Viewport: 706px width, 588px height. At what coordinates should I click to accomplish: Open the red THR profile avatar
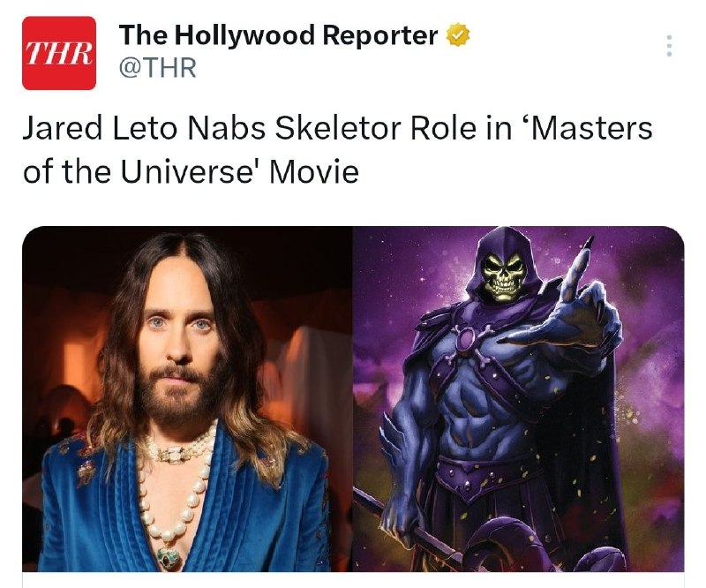click(59, 53)
